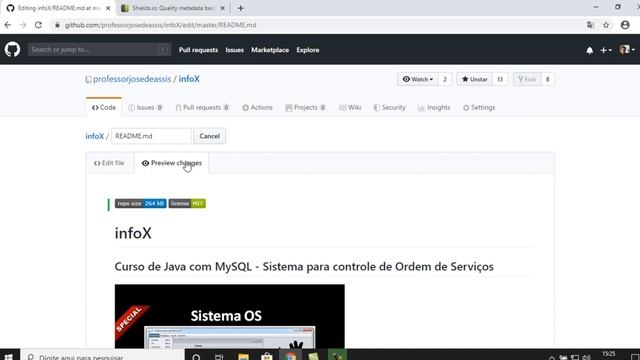Open the Windows Start menu
This screenshot has height=360, width=640.
point(8,357)
